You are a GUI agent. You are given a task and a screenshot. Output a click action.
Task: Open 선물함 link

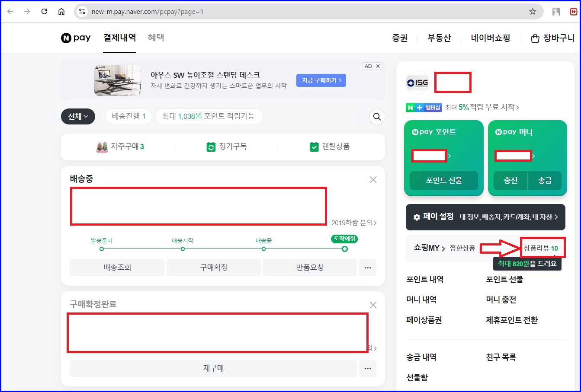tap(417, 378)
